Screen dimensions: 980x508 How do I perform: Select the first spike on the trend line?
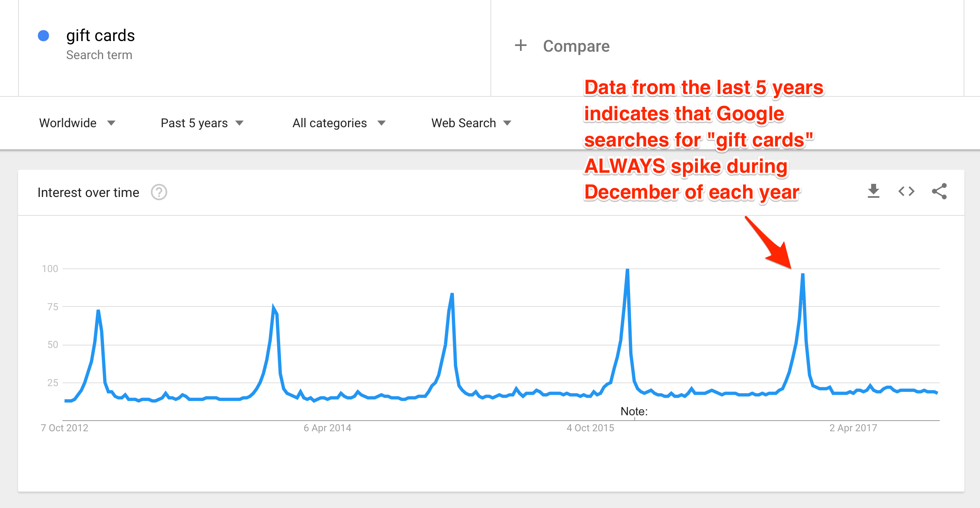click(99, 311)
